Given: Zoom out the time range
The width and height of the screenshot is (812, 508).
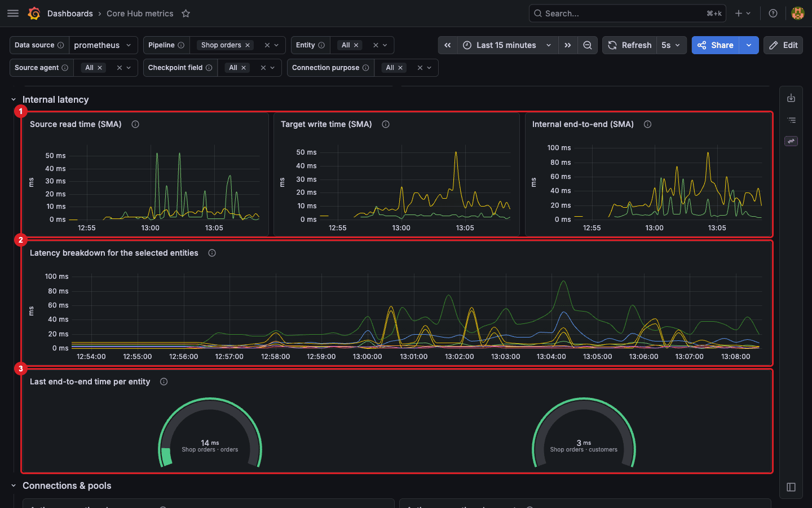Looking at the screenshot, I should point(588,45).
